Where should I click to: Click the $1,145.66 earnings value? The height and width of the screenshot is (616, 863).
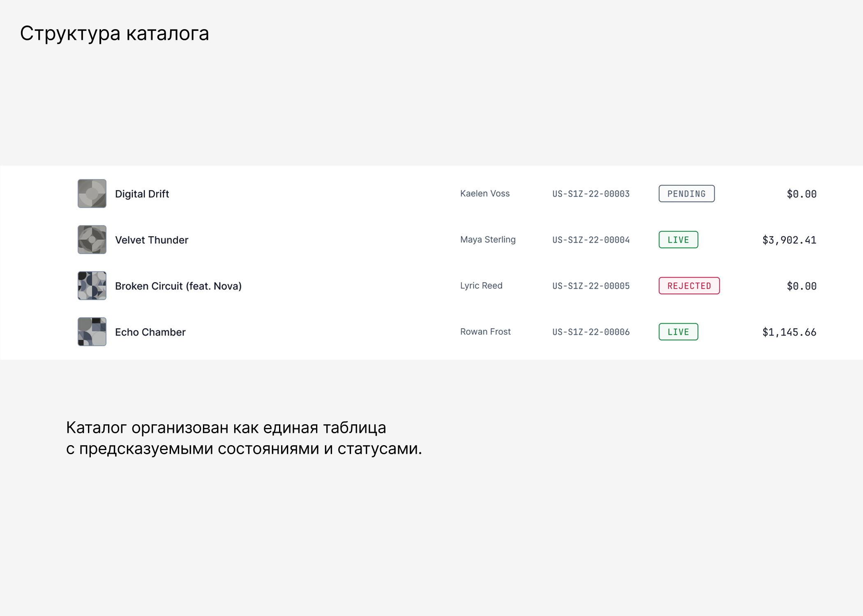789,331
